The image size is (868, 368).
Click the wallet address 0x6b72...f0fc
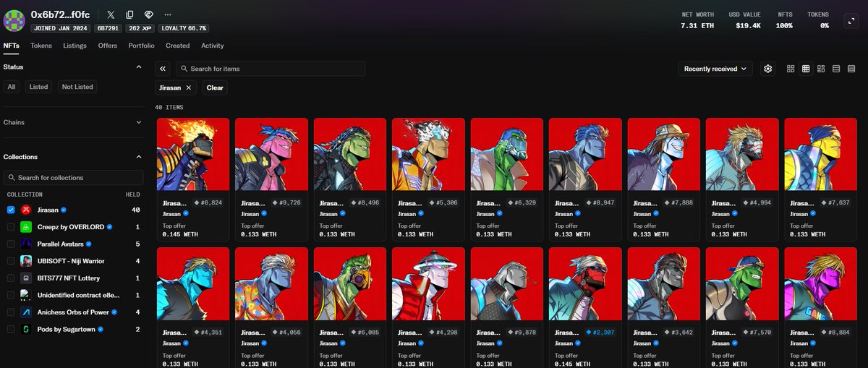point(60,14)
